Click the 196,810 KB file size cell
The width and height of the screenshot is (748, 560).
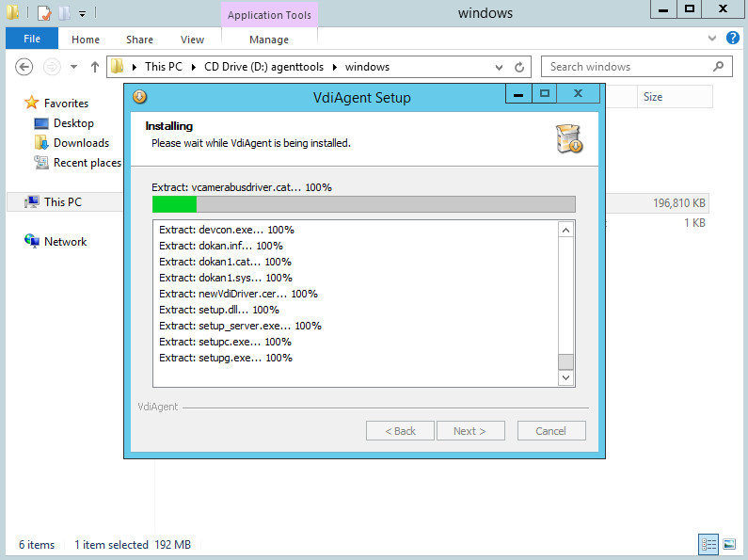coord(678,203)
